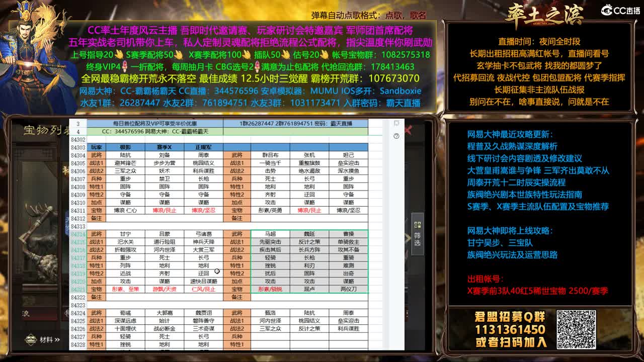Click cell 弓诸葛
The height and width of the screenshot is (362, 644).
click(x=203, y=234)
